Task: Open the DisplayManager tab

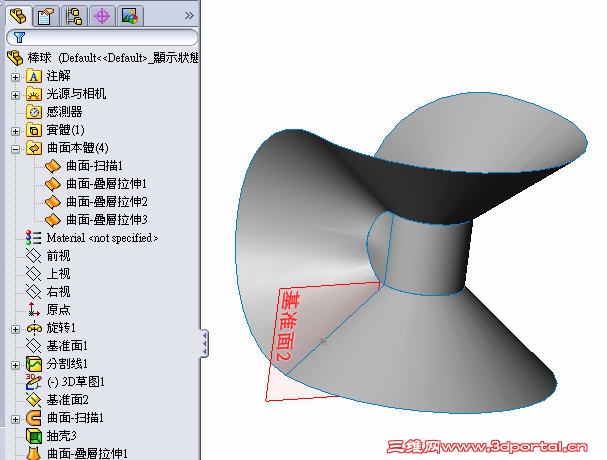Action: 130,16
